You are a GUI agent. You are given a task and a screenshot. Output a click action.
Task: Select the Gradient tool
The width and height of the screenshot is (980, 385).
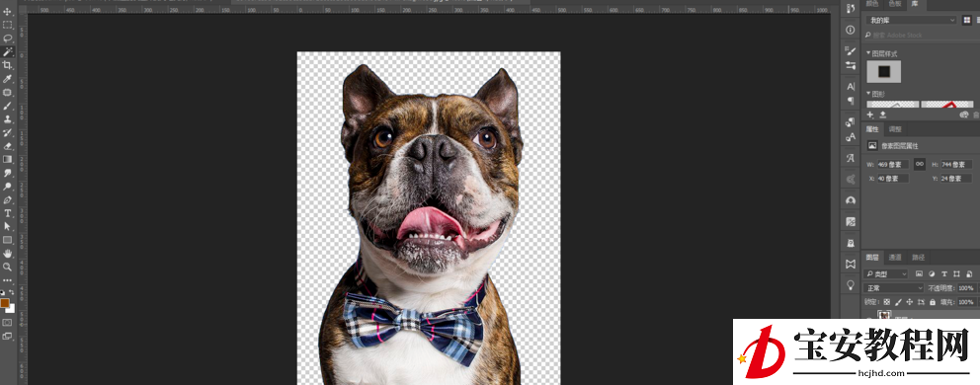click(8, 159)
